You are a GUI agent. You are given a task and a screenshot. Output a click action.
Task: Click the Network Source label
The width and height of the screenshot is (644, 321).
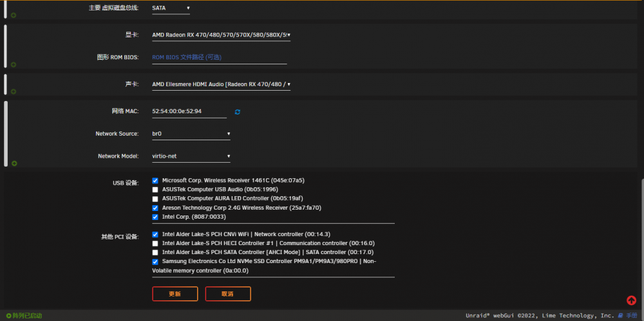(117, 134)
